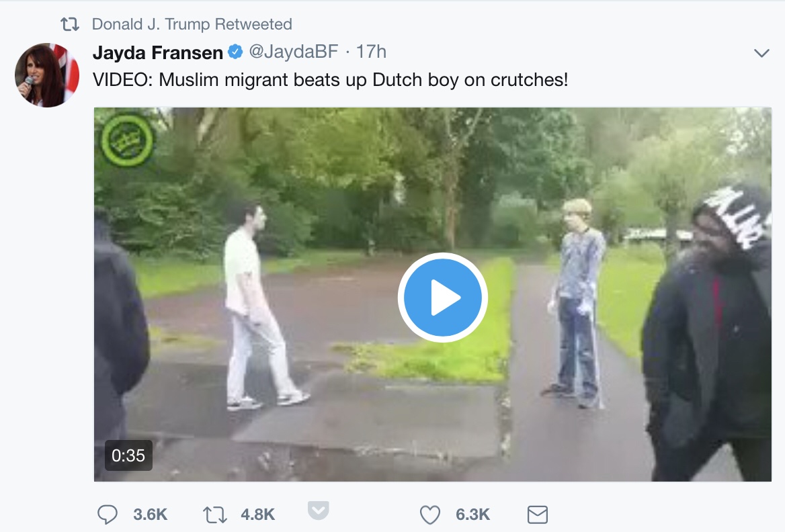This screenshot has height=532, width=785.
Task: Click the 6.3K likes count
Action: (x=472, y=515)
